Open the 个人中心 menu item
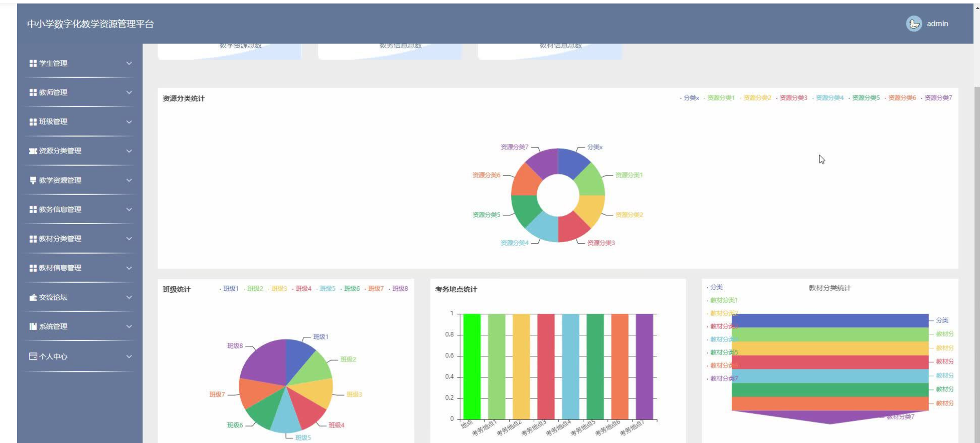Viewport: 980px width, 443px height. [80, 356]
